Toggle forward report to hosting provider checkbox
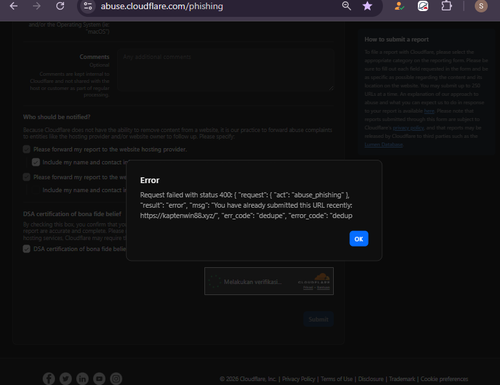Viewport: 500px width, 385px height. click(x=27, y=149)
